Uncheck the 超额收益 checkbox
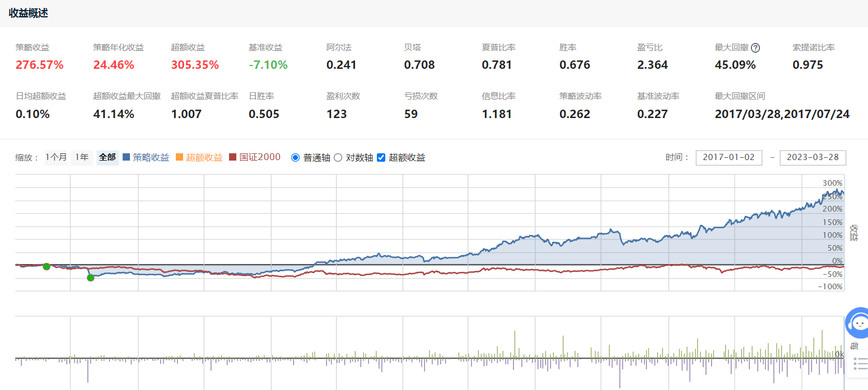Screen dimensions: 868x390 pos(381,158)
